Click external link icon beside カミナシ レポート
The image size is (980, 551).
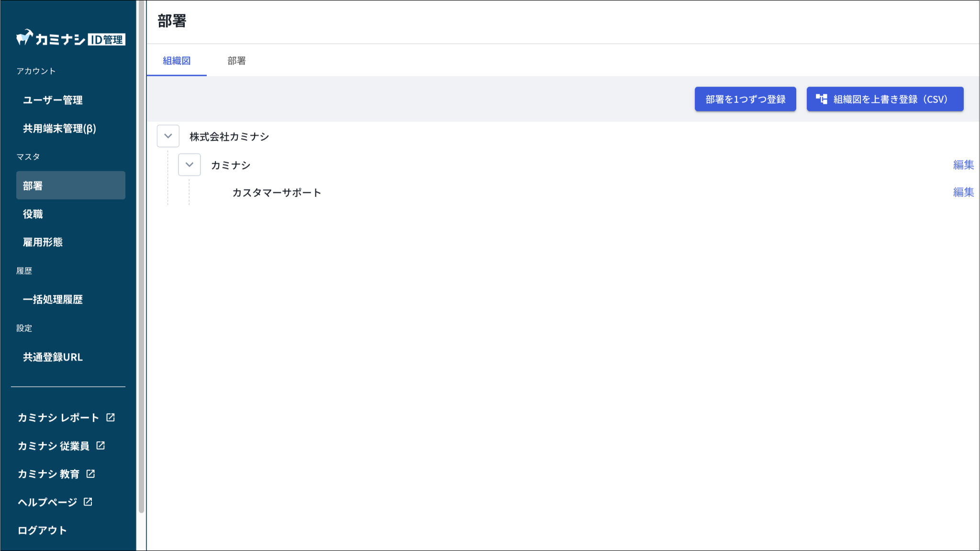click(111, 417)
